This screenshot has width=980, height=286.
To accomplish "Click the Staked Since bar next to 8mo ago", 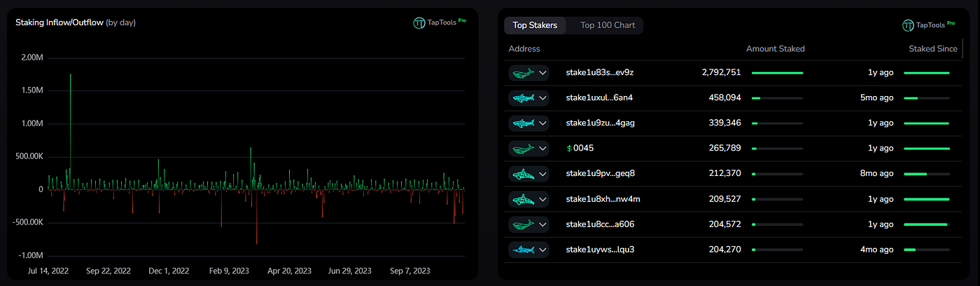I will [x=927, y=174].
